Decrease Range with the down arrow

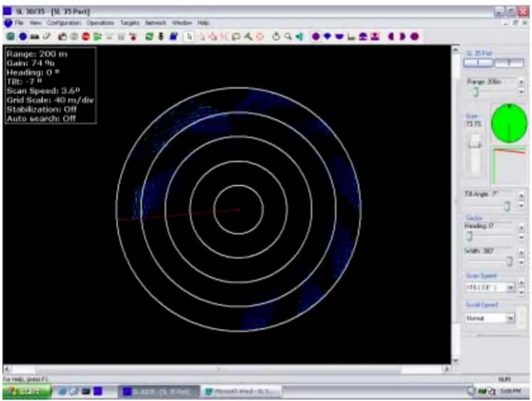coord(521,92)
